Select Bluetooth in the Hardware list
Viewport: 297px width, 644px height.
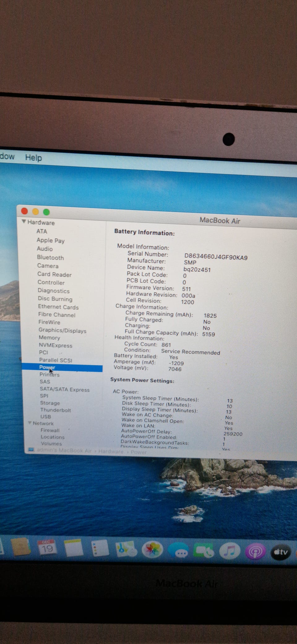point(50,257)
